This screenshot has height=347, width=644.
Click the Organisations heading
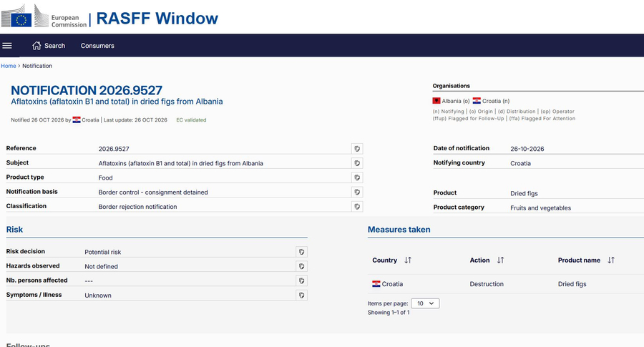451,86
